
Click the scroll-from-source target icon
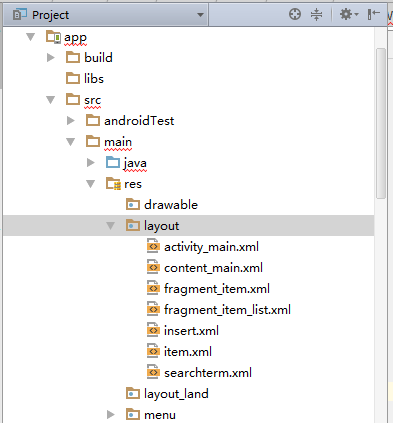(295, 14)
